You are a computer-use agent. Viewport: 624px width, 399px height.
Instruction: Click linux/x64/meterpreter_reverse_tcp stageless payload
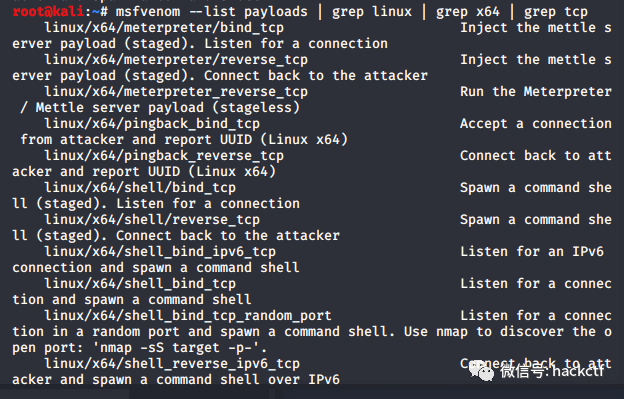(176, 92)
